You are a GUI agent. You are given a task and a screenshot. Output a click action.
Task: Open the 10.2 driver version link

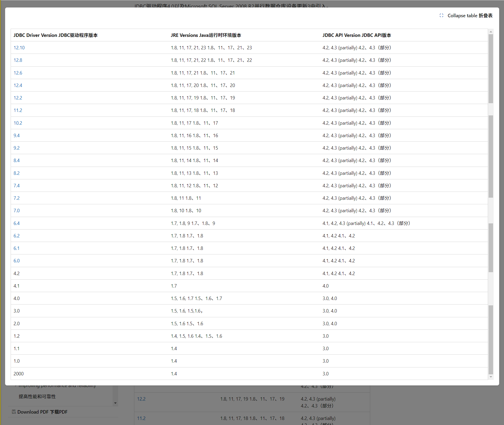18,123
